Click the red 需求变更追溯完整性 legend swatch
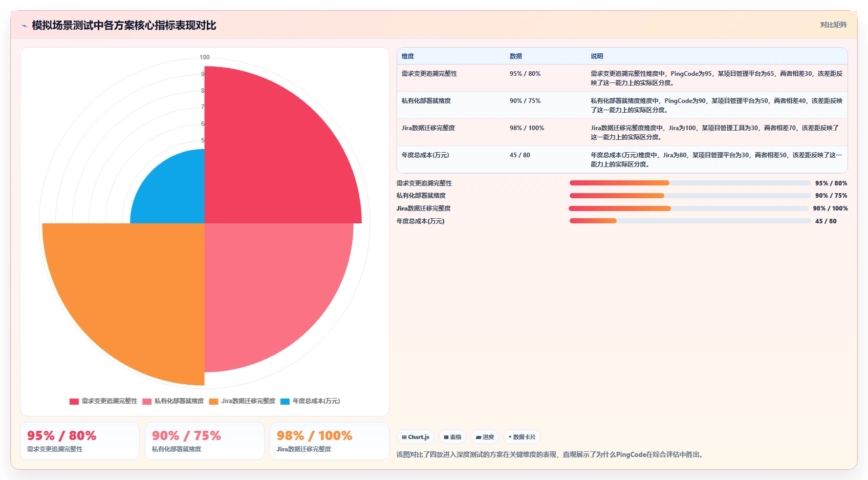 pos(74,401)
